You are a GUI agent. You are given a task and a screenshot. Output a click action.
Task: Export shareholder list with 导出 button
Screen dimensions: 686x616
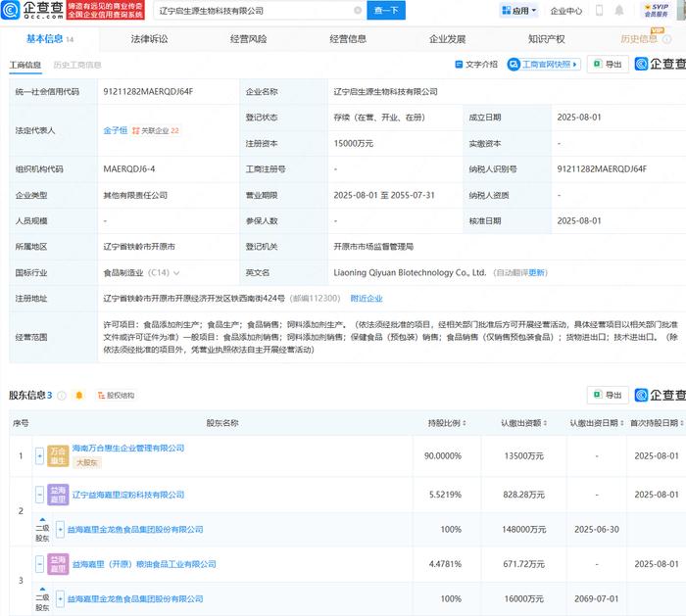click(608, 396)
